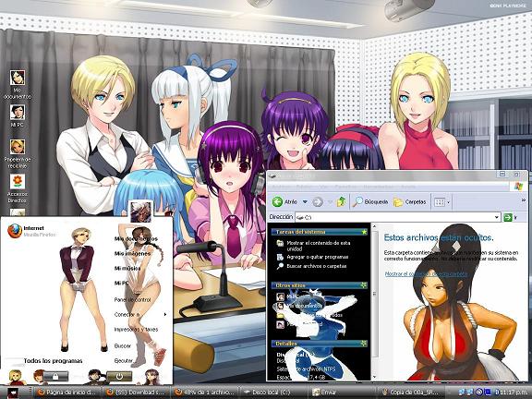532x399 pixels.
Task: Switch to the Enviar taskbar button
Action: pos(342,392)
